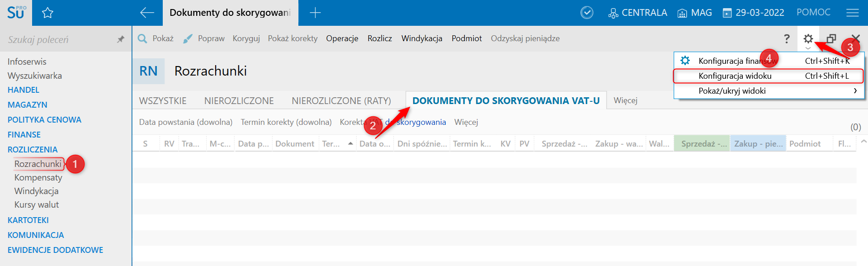Open Więcej in the filter row

click(466, 122)
